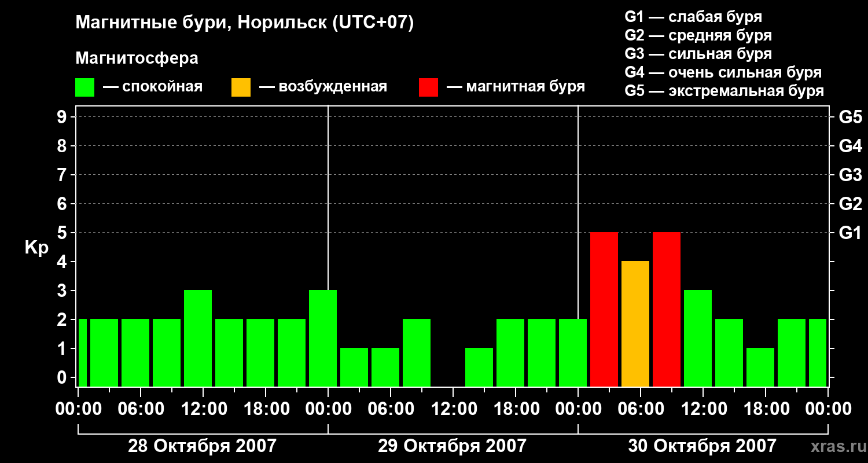This screenshot has width=868, height=463.
Task: Click the red 'магнитная буря' legend swatch
Action: (x=429, y=87)
